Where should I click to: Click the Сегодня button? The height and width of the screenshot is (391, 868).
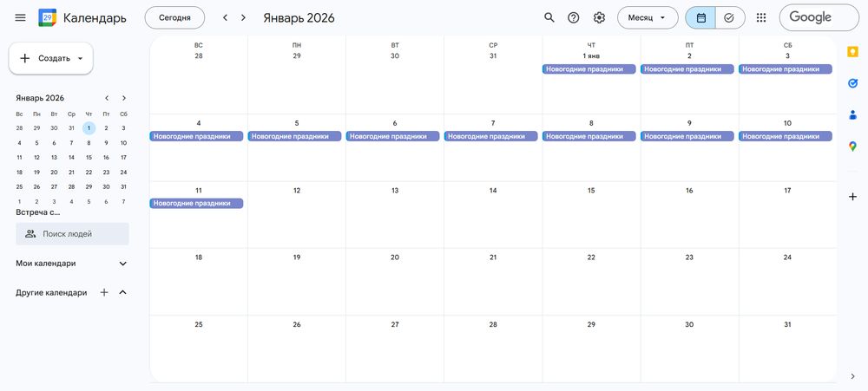click(x=174, y=17)
